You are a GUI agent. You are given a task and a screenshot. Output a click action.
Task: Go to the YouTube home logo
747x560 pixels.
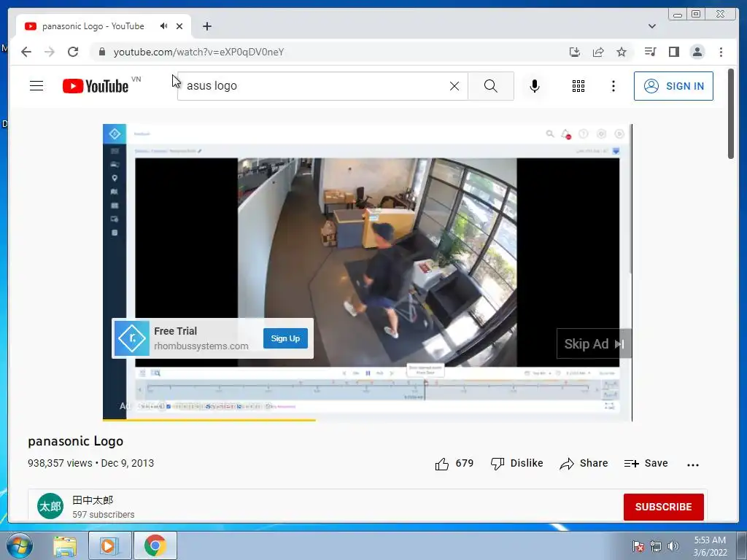(96, 86)
